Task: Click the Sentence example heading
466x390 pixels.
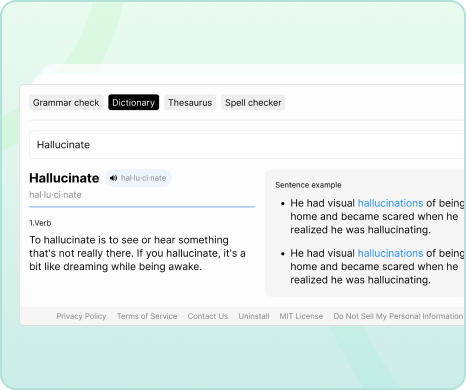Action: point(308,185)
